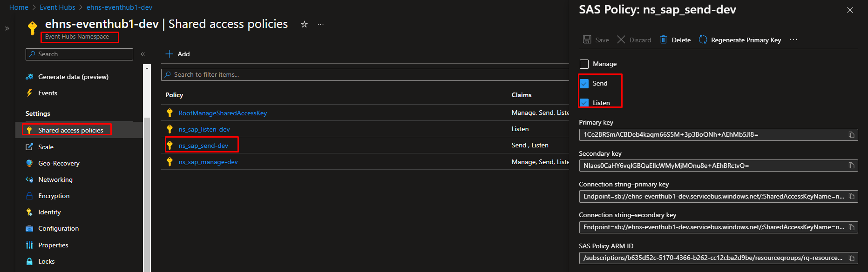
Task: Sort by the Policy column header
Action: [174, 95]
